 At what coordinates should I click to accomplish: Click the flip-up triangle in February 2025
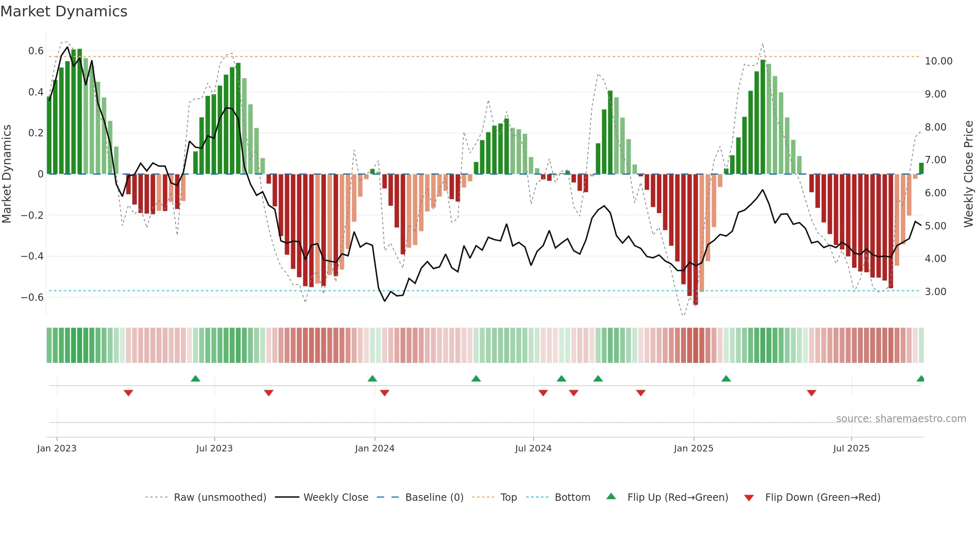[x=726, y=378]
